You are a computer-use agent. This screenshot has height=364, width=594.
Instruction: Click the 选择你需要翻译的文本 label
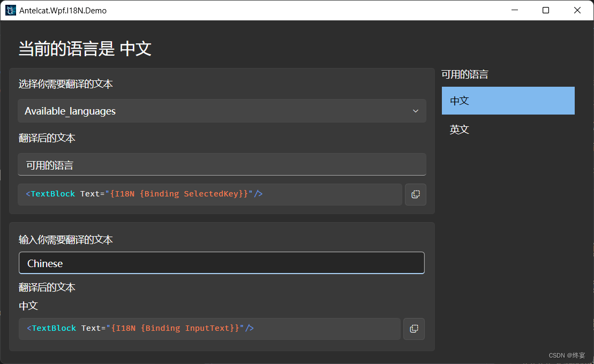coord(65,84)
